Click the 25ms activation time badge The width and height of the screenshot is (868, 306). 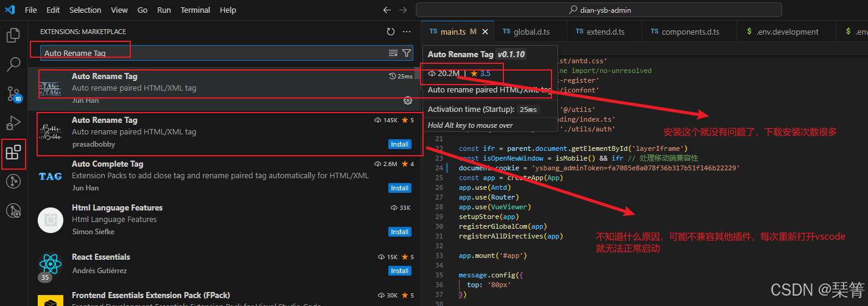(528, 110)
